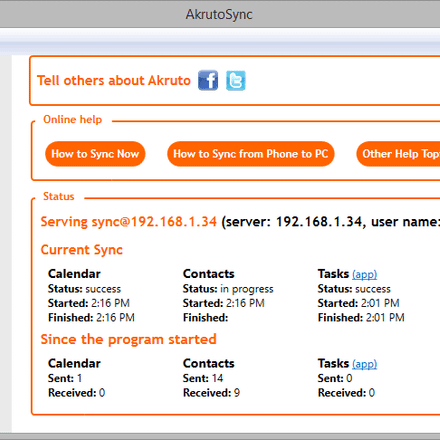Select Contacts 'Received: 9' value
Viewport: 440px width, 440px height.
click(211, 393)
